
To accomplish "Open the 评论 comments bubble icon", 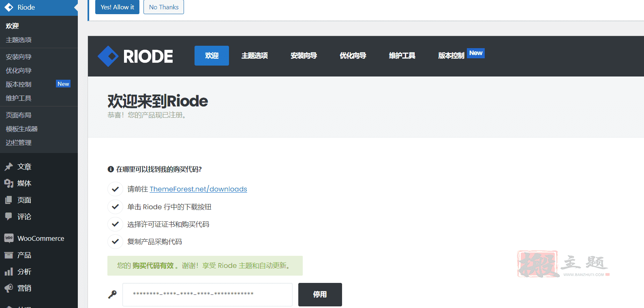I will (x=9, y=217).
